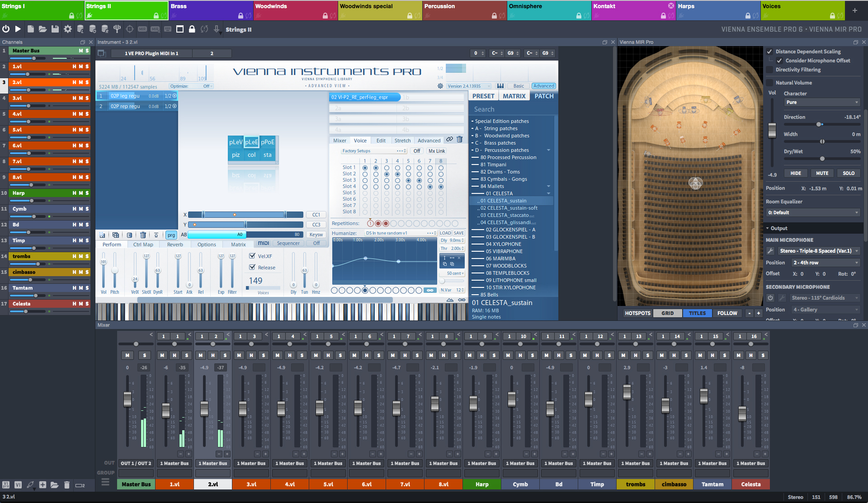Screen dimensions: 868x503
Task: Click the save floppy disk icon
Action: tap(55, 29)
